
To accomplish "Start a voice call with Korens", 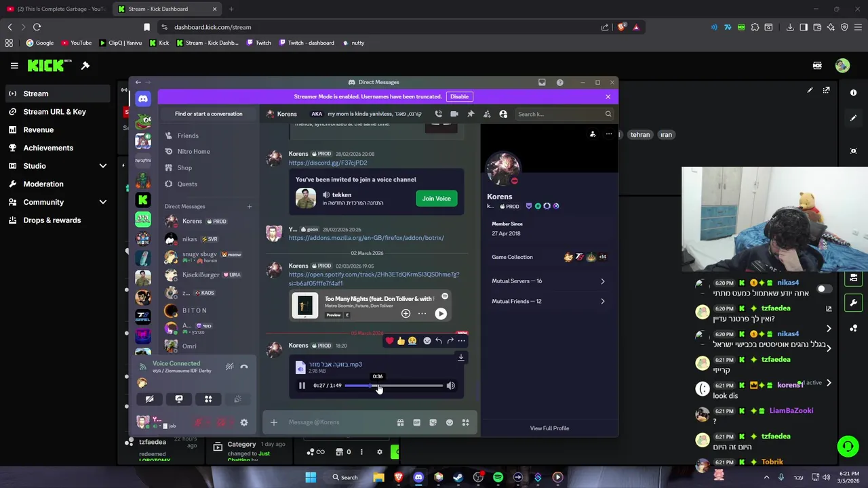I will coord(438,114).
